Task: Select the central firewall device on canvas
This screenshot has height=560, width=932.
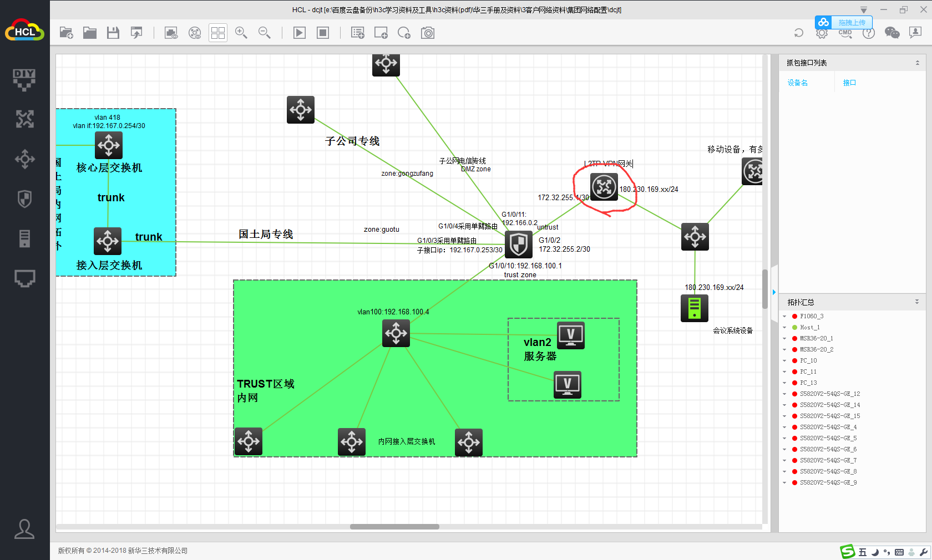Action: (519, 244)
